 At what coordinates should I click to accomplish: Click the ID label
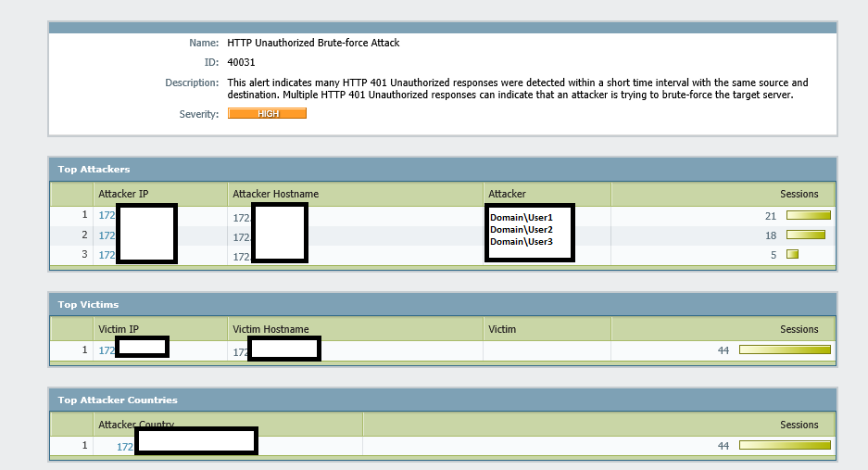pos(211,62)
